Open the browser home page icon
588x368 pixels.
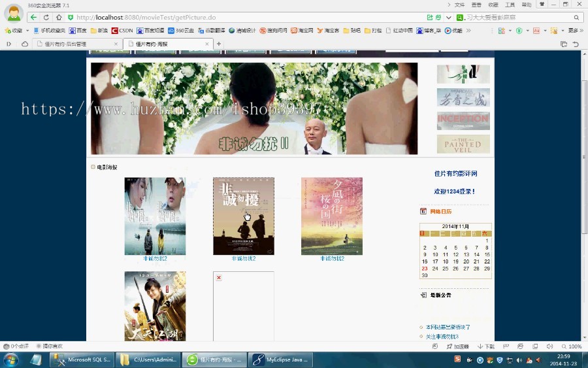tap(59, 17)
